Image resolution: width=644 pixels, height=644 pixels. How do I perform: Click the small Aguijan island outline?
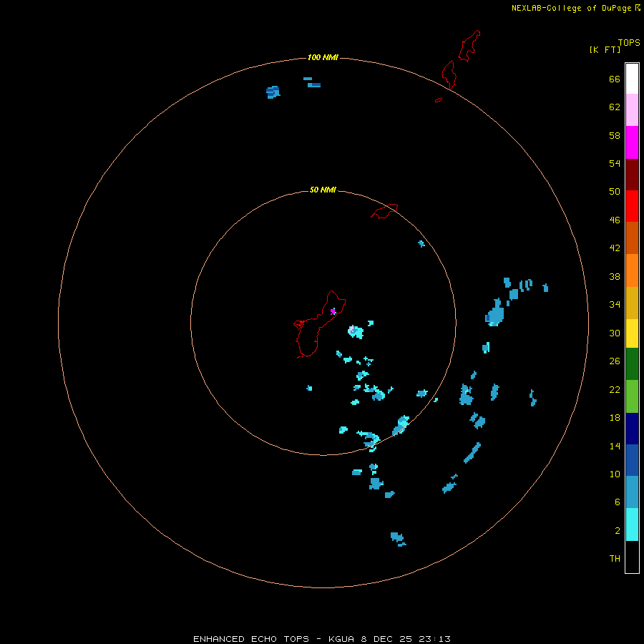coord(439,99)
